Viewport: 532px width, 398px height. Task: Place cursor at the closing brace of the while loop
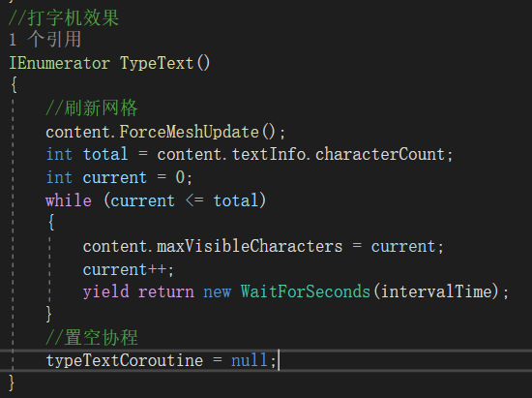point(49,314)
